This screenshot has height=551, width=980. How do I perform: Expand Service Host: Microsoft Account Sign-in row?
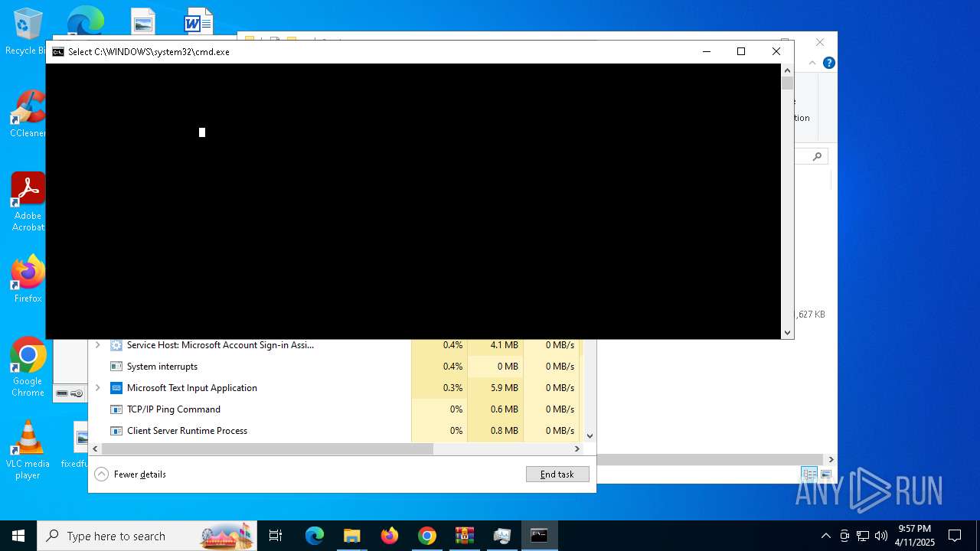point(97,345)
